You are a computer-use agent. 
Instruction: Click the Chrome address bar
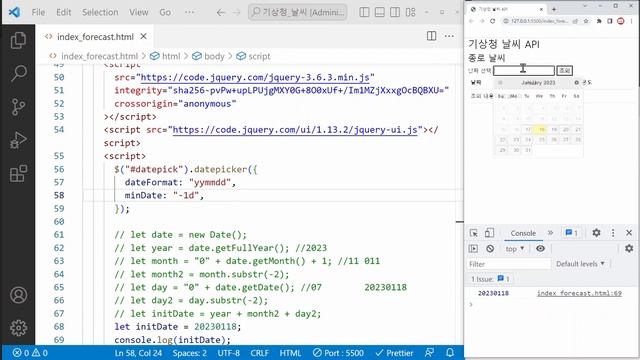pos(539,21)
